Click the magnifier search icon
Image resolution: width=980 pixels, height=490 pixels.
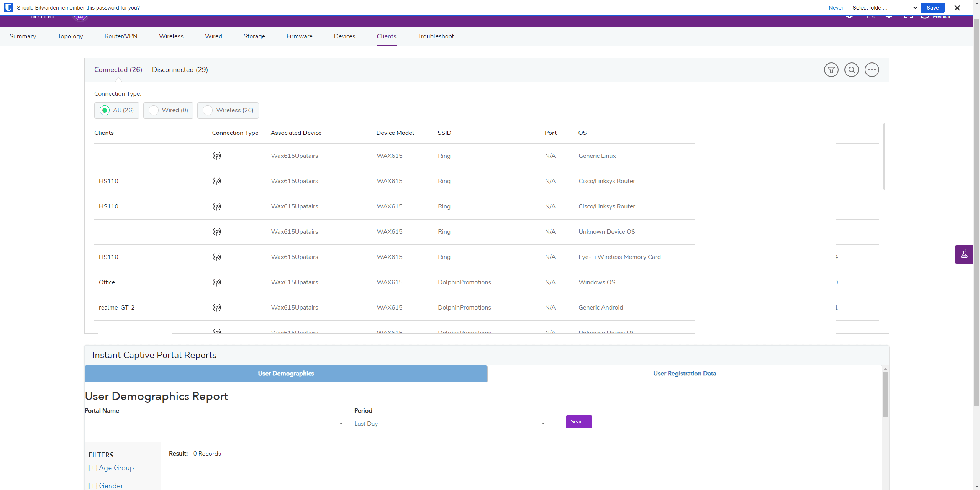pos(851,70)
